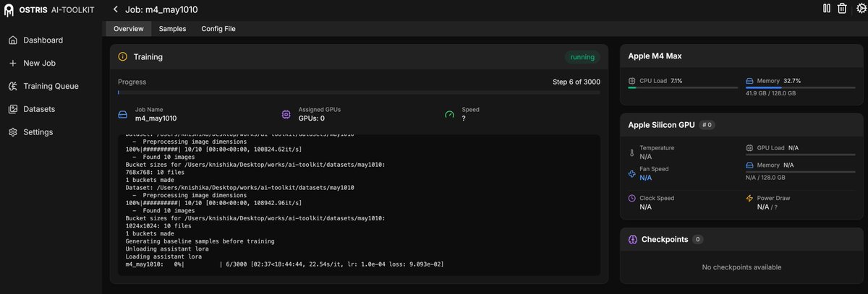The width and height of the screenshot is (868, 294).
Task: Click the GPU Memory drive icon
Action: point(749,165)
